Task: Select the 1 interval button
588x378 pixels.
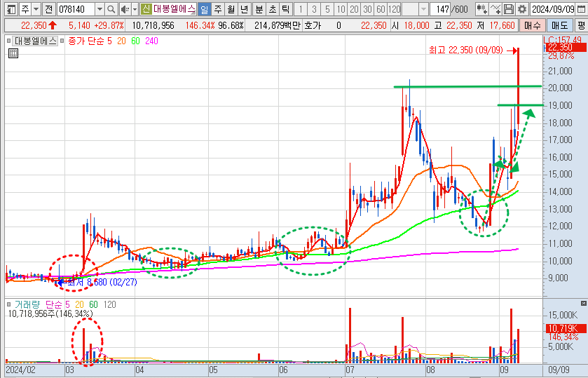Action: click(301, 9)
